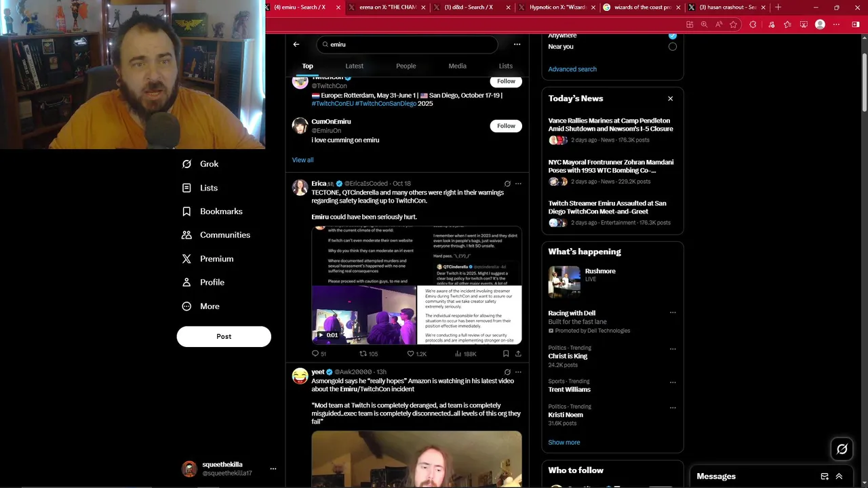Open the options menu for Christ is King trend
Image resolution: width=868 pixels, height=488 pixels.
[673, 349]
